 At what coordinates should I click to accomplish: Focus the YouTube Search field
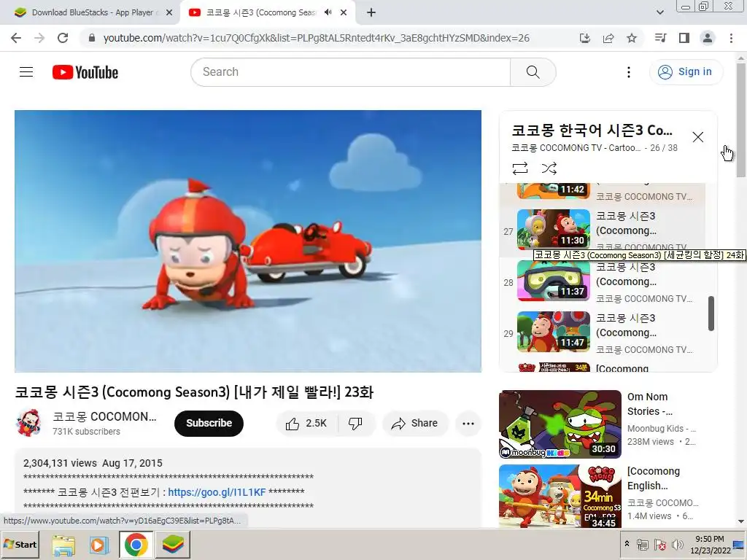coord(351,72)
